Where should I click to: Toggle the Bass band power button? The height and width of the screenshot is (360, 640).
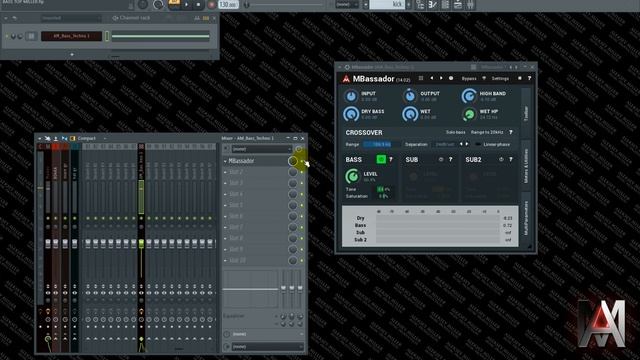pyautogui.click(x=381, y=159)
